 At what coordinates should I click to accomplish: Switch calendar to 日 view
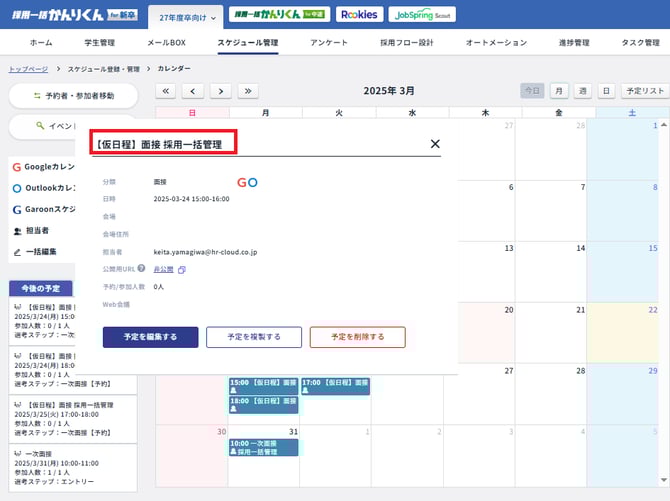pos(606,91)
